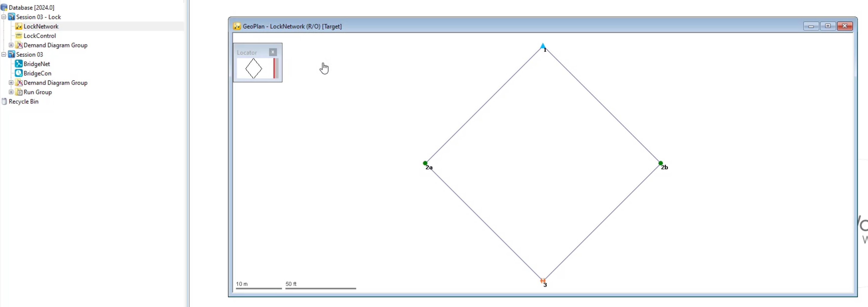This screenshot has height=307, width=868.
Task: Maximize the GeoPlan window
Action: click(828, 26)
